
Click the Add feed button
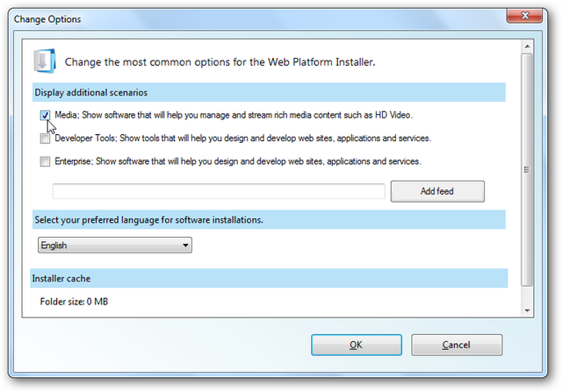[437, 192]
